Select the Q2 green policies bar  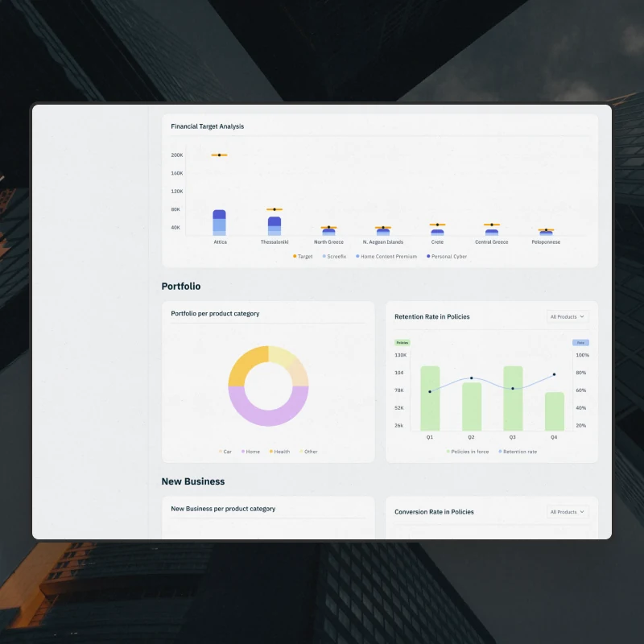[x=472, y=407]
